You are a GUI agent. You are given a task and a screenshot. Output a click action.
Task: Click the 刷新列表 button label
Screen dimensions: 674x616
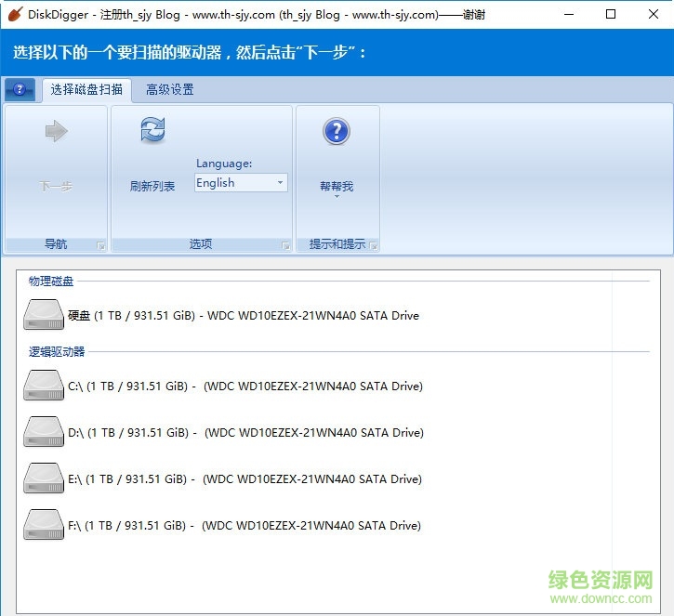coord(152,186)
